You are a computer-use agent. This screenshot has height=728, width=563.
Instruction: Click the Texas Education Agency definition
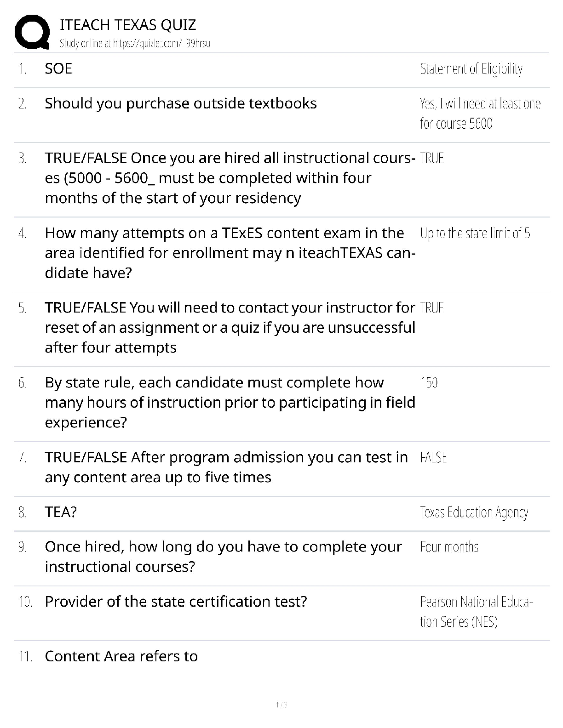click(474, 512)
